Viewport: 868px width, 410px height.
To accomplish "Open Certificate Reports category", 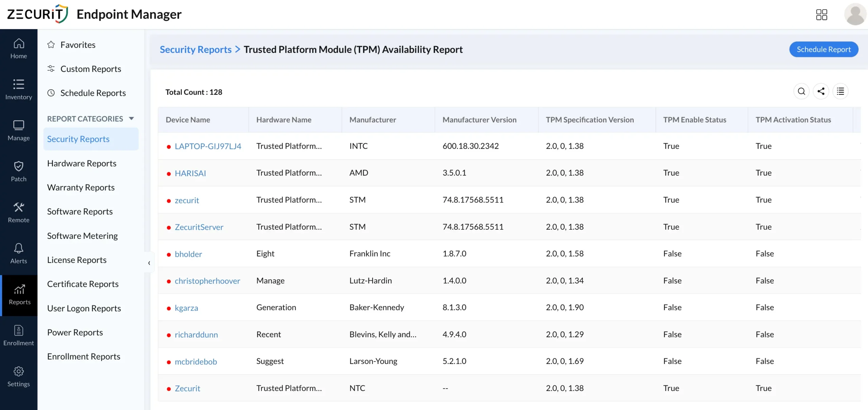I will (x=83, y=284).
